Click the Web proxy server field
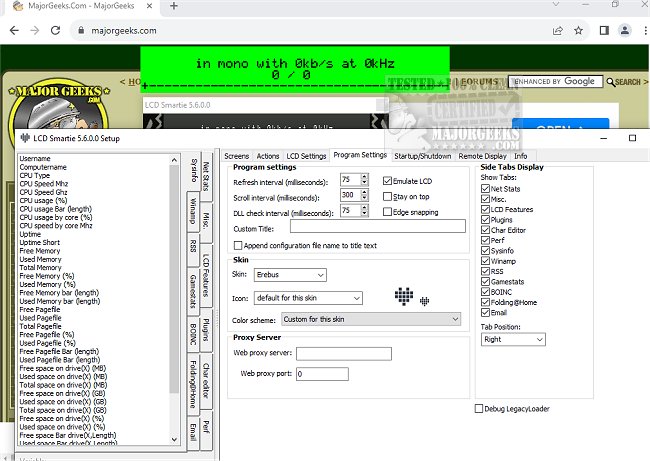This screenshot has height=461, width=650. (344, 354)
